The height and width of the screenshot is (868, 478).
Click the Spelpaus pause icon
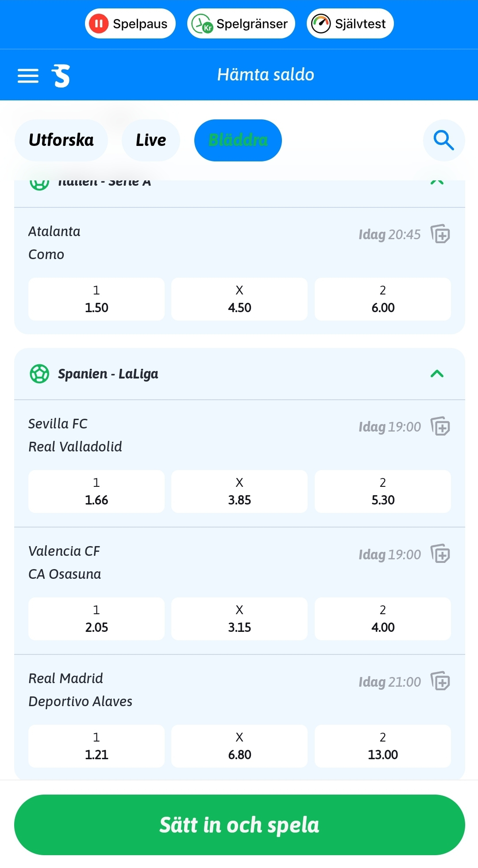tap(98, 23)
